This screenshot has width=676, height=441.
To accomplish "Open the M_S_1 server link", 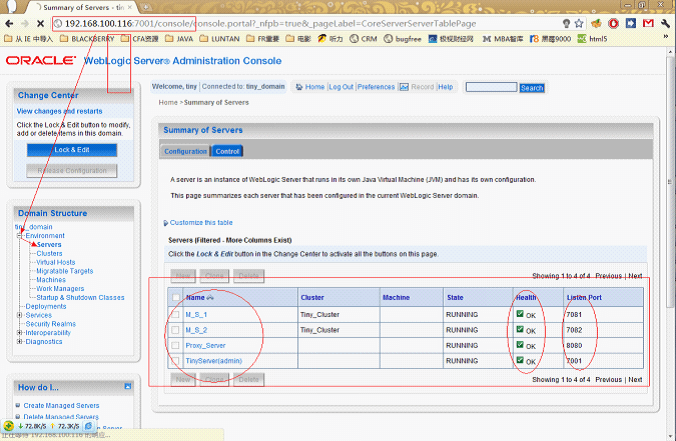I will click(196, 315).
